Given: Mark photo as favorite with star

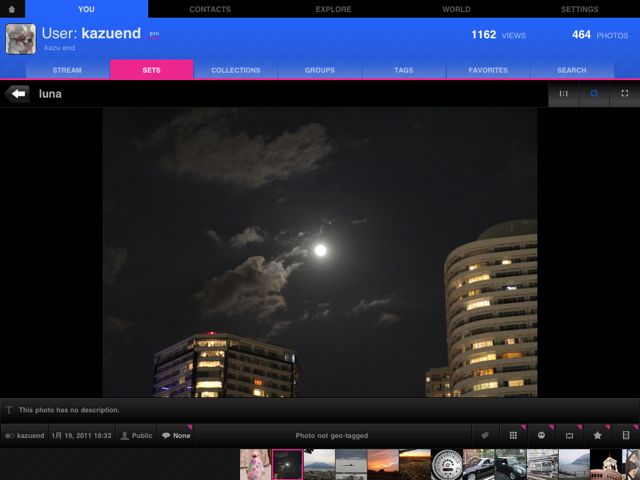Looking at the screenshot, I should 597,436.
